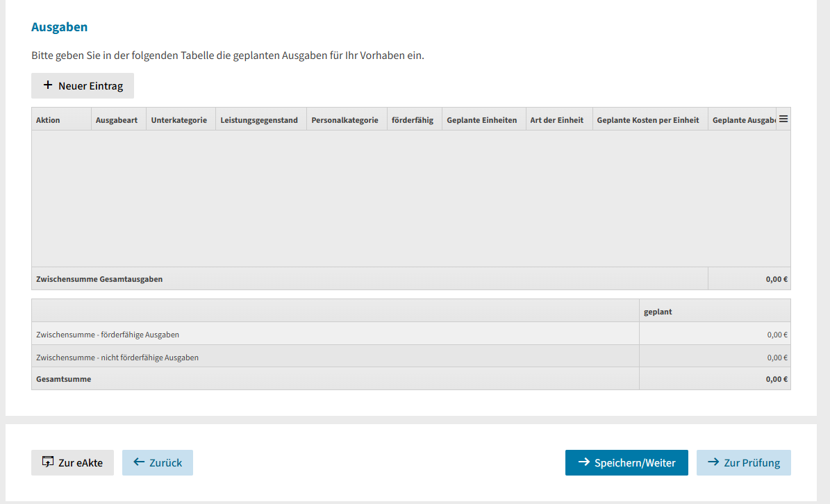Select the Zwischensumme Gesamtausgaben row
830x504 pixels.
[99, 279]
